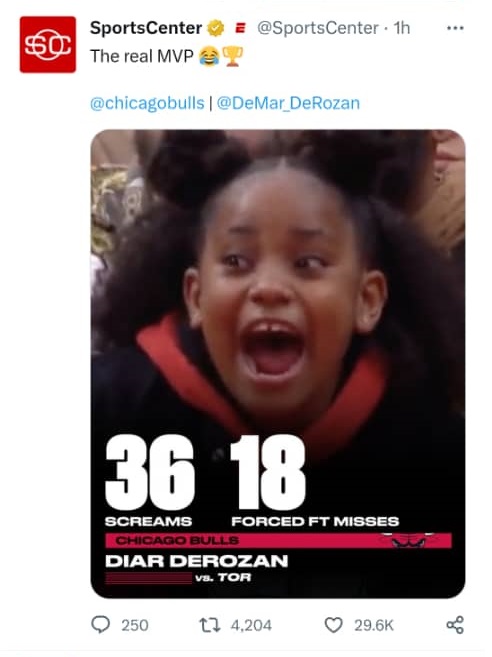The width and height of the screenshot is (492, 657).
Task: Click the reply speech bubble icon
Action: click(x=101, y=625)
